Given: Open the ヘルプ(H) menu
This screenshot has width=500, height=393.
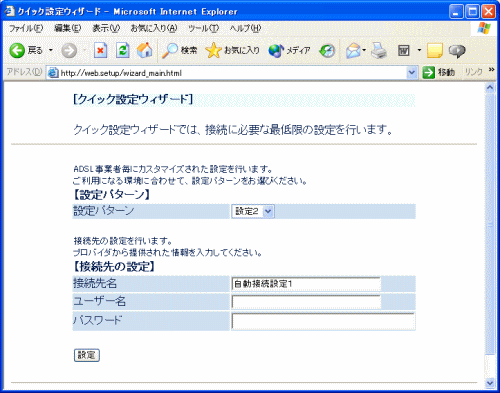Looking at the screenshot, I should point(245,29).
